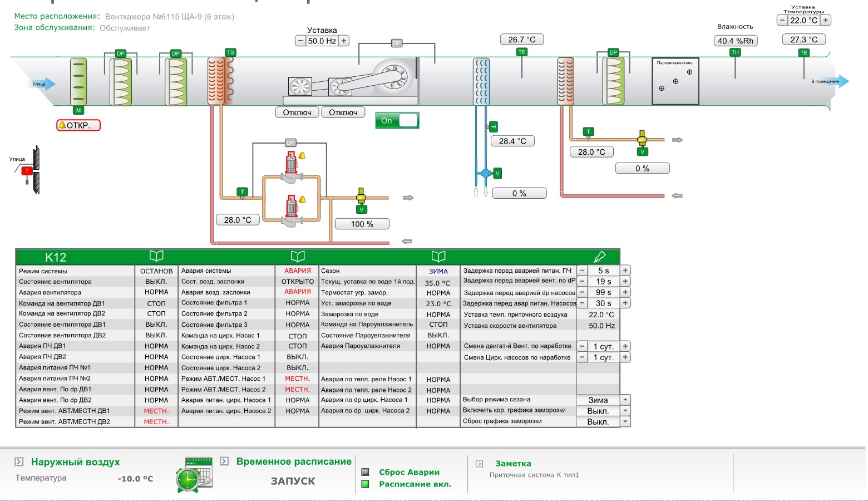Increase the 22.0 °C temperature setpoint
The height and width of the screenshot is (501, 868).
[826, 20]
